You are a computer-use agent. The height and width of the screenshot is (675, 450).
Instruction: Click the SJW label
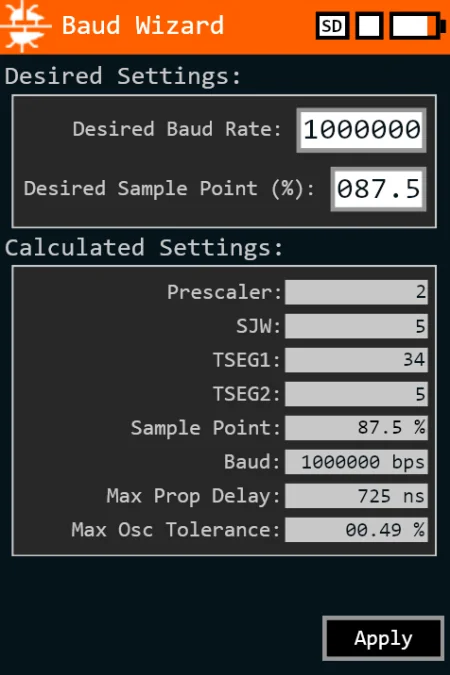point(258,326)
